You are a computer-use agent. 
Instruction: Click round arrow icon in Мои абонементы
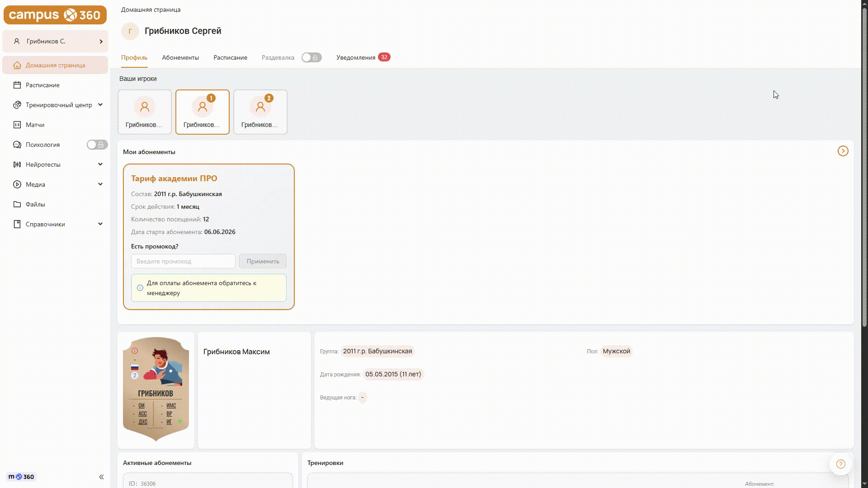tap(843, 151)
